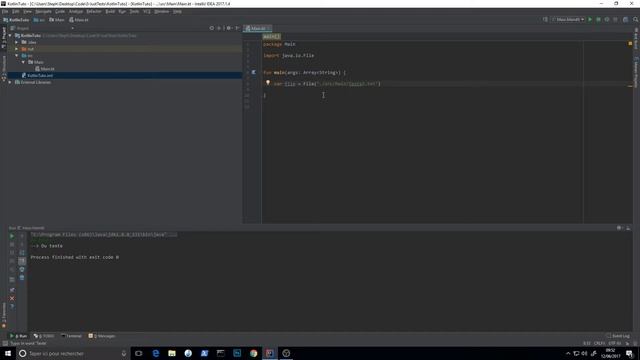Open Google Chrome from the taskbar
This screenshot has height=360, width=640.
(x=253, y=353)
